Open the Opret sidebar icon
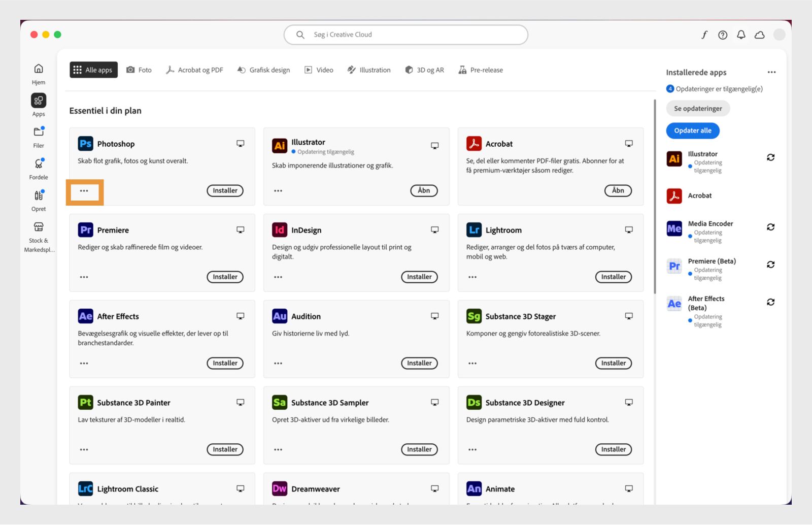 [39, 195]
